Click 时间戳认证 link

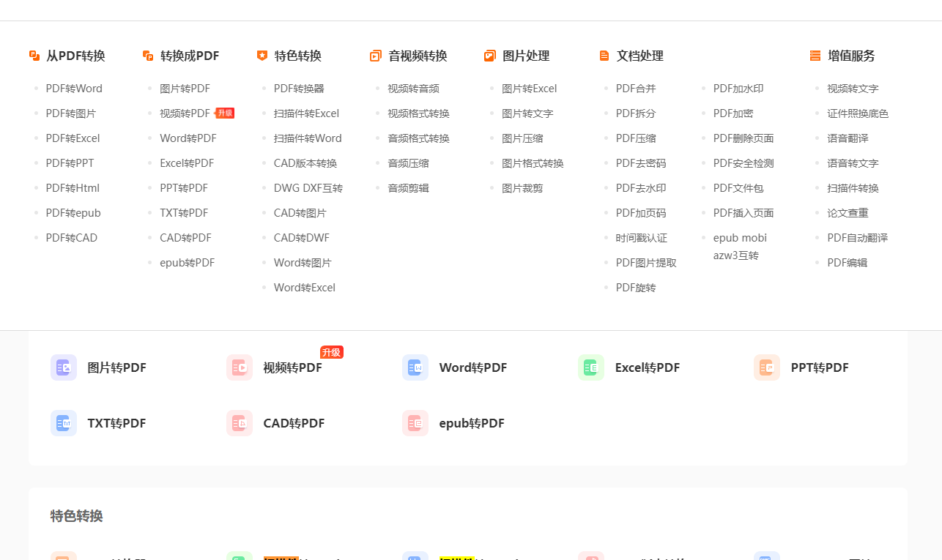[642, 238]
